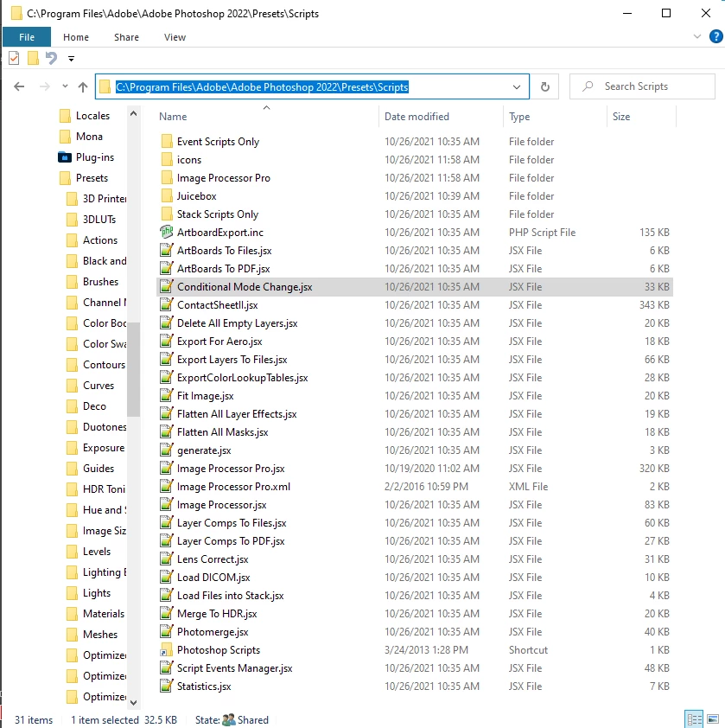
Task: Select the Photoshop Scripts shortcut icon
Action: pyautogui.click(x=167, y=650)
